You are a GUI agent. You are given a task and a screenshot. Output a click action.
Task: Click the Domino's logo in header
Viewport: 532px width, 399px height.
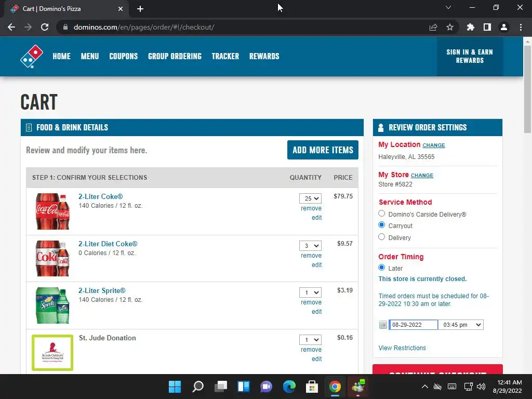point(32,56)
